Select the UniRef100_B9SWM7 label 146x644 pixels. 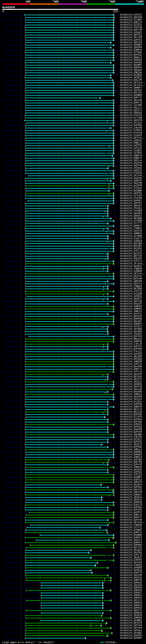click(131, 65)
